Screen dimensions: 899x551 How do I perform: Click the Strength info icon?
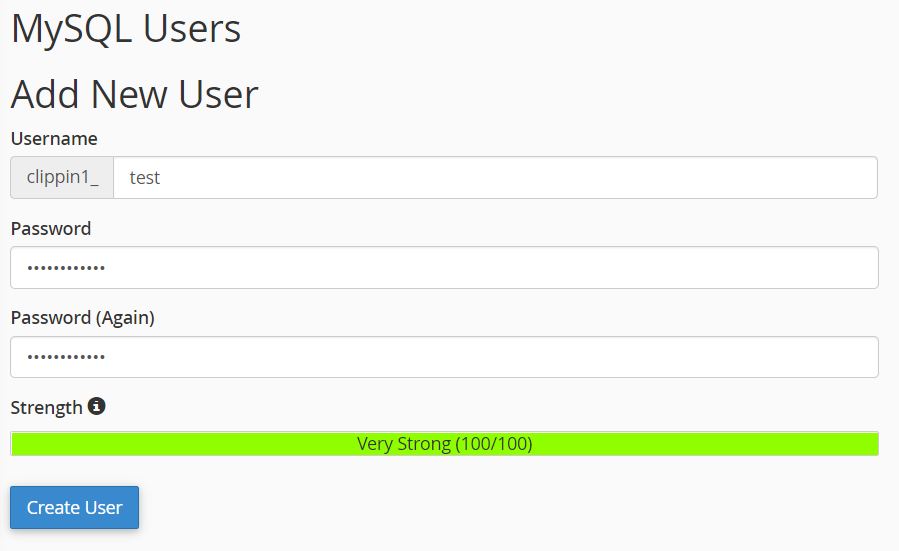(96, 407)
